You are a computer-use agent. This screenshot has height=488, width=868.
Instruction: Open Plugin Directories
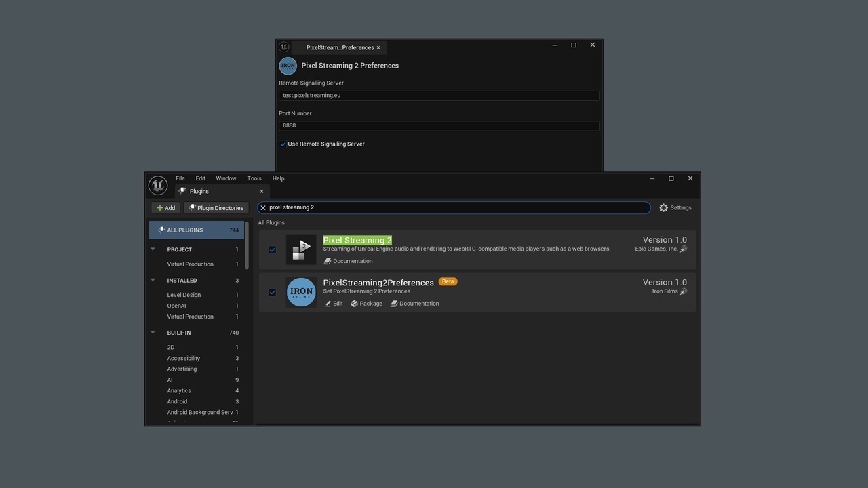click(x=216, y=208)
